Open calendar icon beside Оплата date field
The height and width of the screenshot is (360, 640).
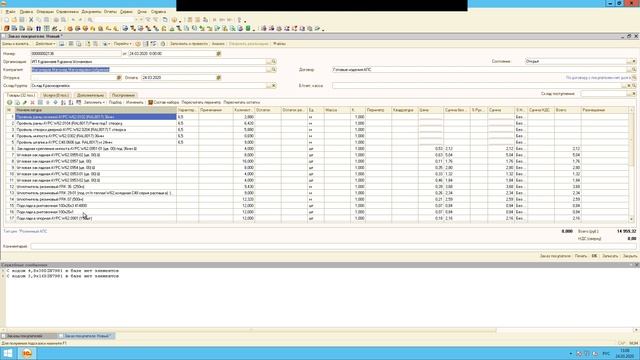[x=219, y=78]
